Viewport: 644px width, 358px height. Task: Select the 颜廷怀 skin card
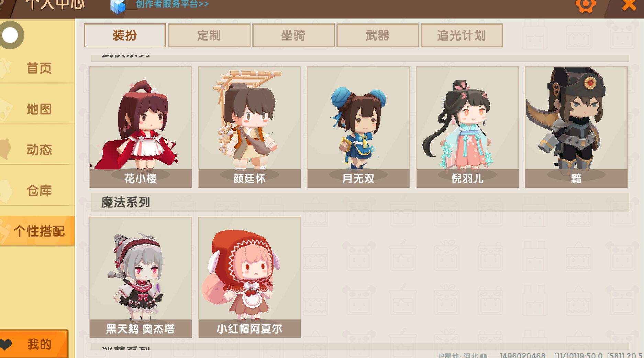pos(249,127)
